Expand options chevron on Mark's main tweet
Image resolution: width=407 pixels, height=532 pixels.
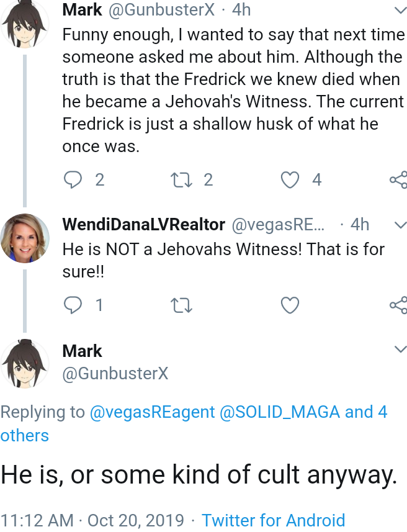(x=401, y=349)
